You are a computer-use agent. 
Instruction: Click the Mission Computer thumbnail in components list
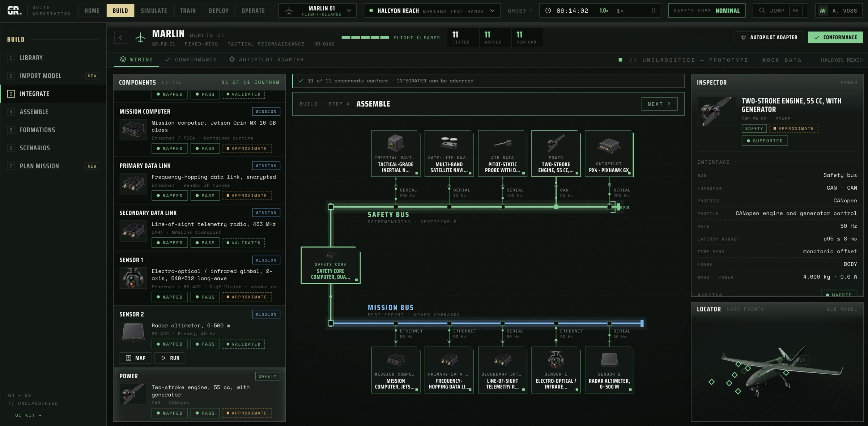pos(133,129)
